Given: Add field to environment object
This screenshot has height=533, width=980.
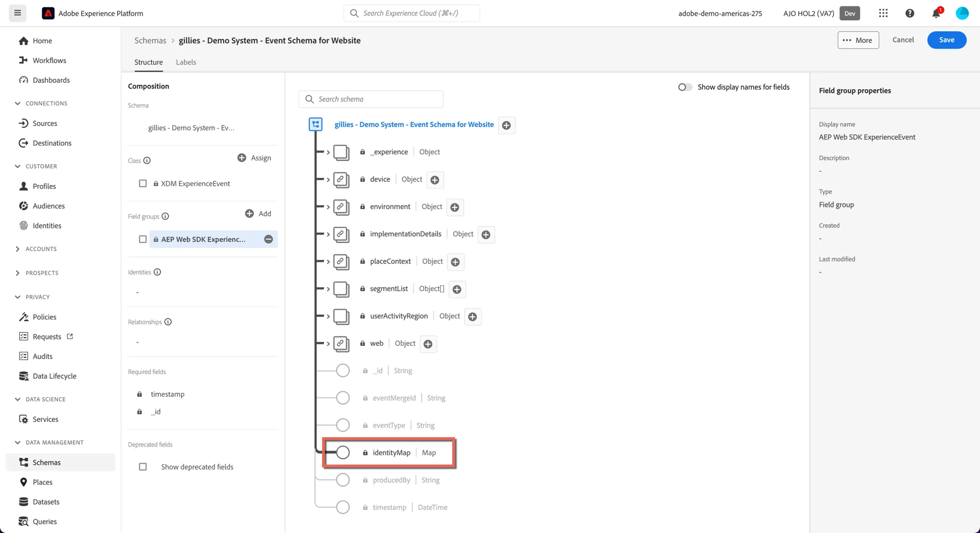Looking at the screenshot, I should point(454,207).
